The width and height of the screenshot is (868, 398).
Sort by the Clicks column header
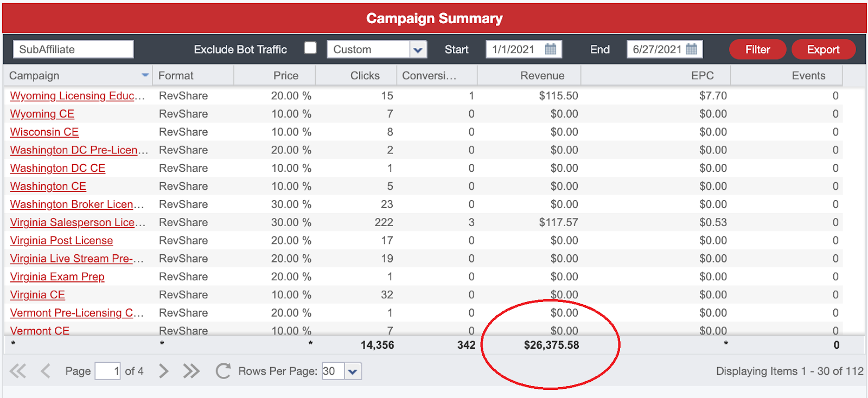point(365,76)
